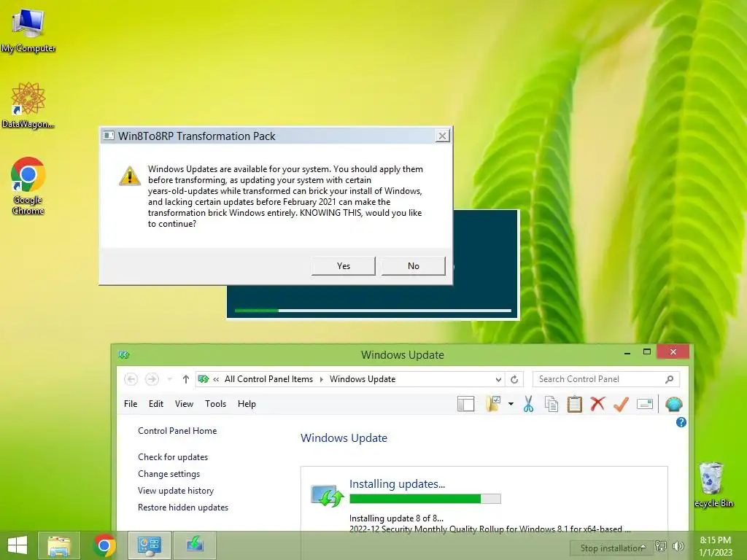The image size is (747, 560).
Task: Click the Stop installation button
Action: click(611, 548)
